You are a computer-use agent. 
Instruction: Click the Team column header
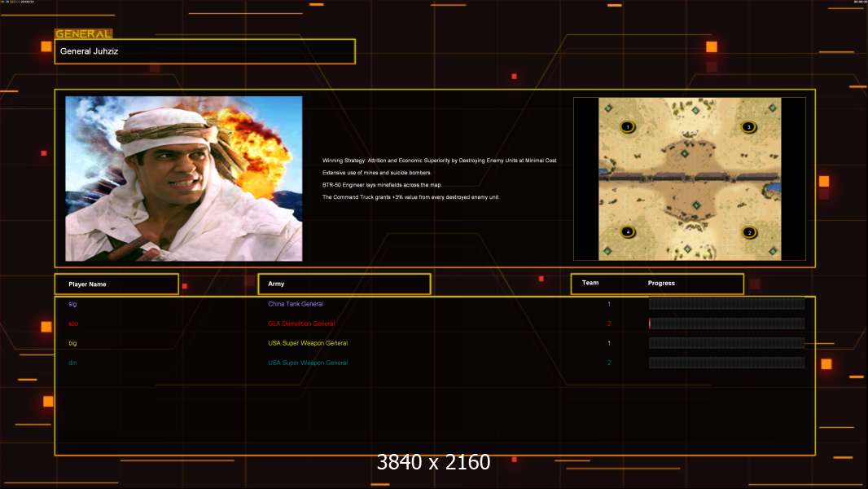tap(590, 283)
